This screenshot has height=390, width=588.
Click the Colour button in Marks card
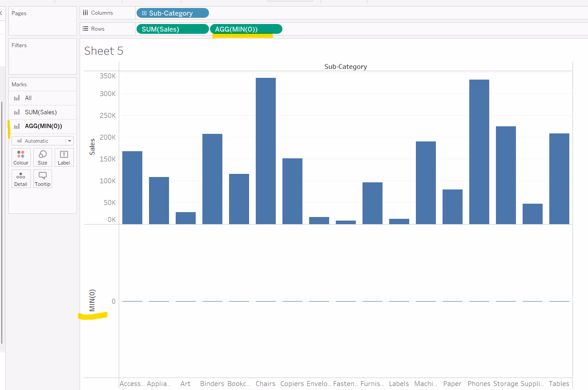[x=21, y=157]
